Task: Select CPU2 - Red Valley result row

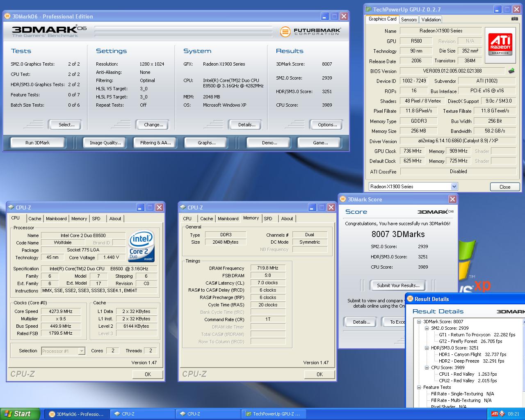Action: [x=468, y=381]
